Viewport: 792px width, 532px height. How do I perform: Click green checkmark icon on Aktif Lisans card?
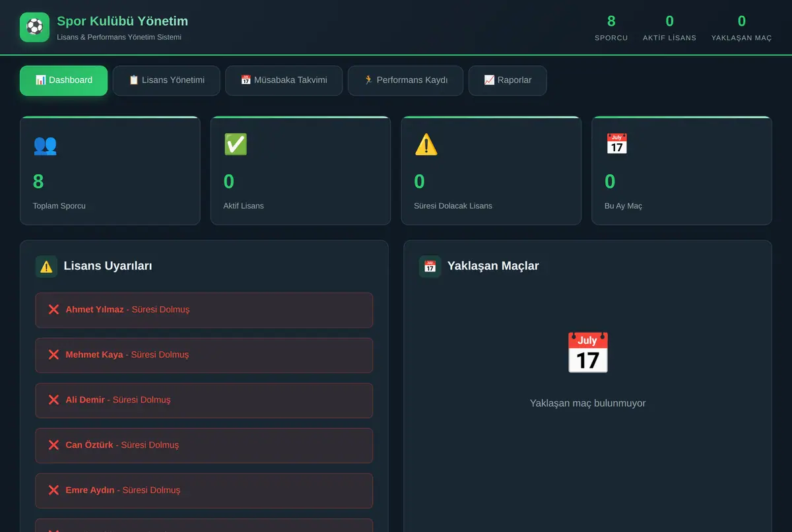coord(236,145)
